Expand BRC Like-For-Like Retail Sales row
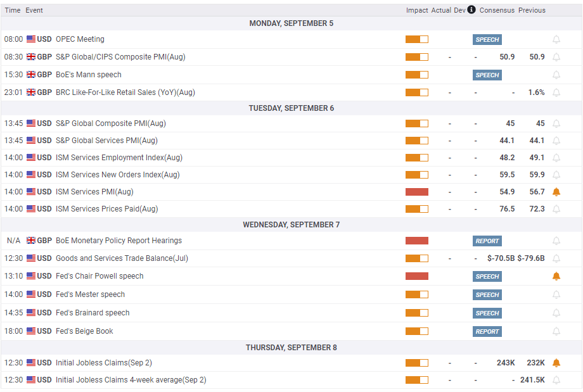The height and width of the screenshot is (392, 583). [125, 92]
